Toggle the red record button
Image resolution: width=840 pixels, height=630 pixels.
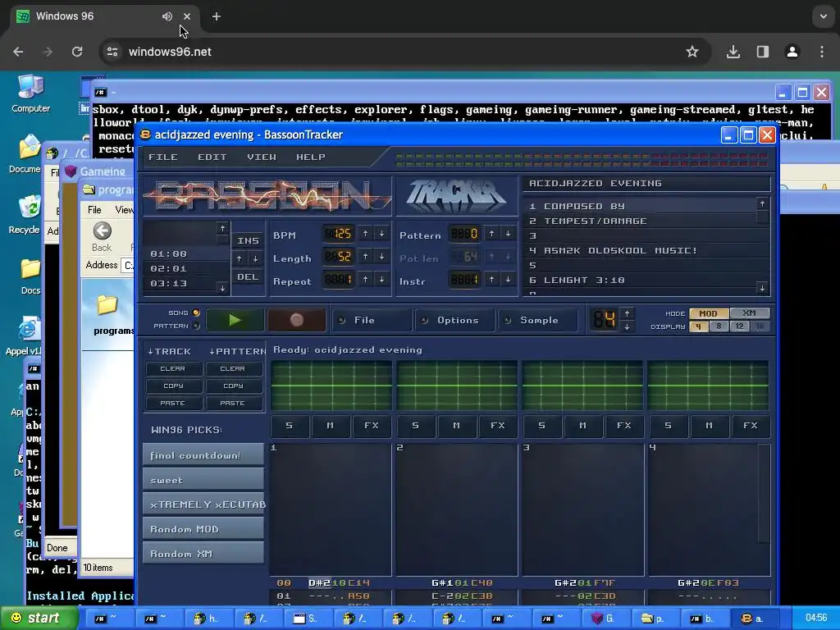click(x=296, y=320)
